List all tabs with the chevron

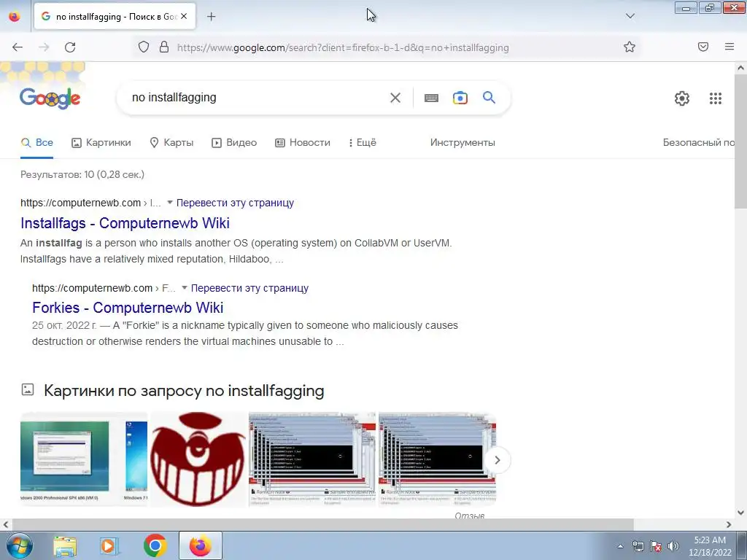pos(630,16)
